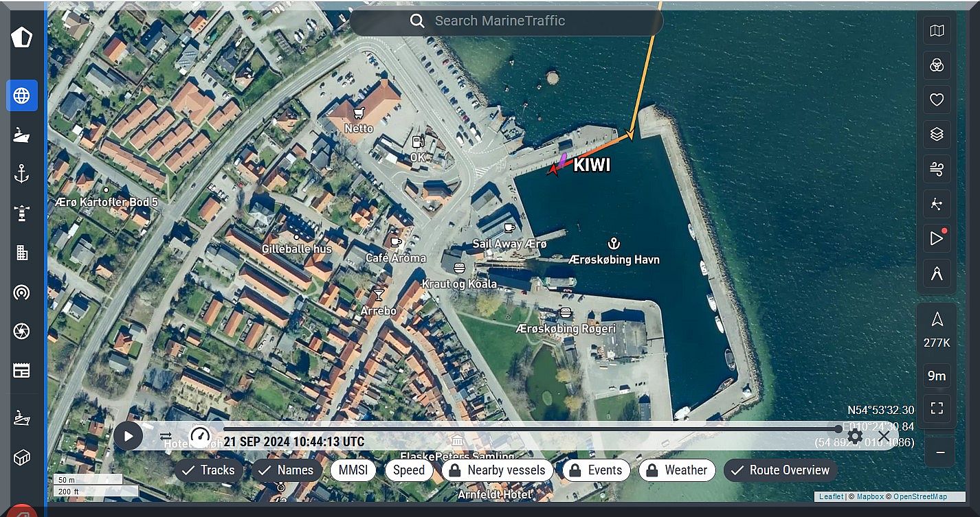Open the map layers stack icon

(937, 135)
